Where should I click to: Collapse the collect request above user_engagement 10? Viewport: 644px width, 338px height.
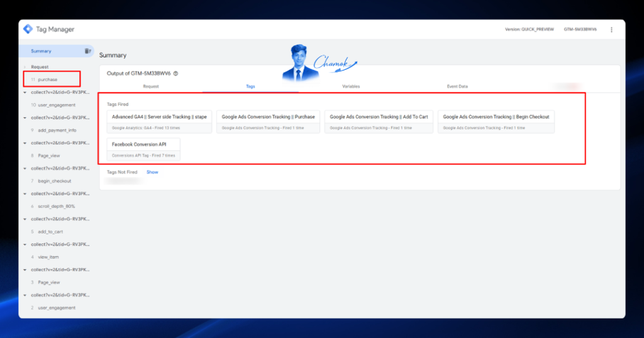coord(25,93)
